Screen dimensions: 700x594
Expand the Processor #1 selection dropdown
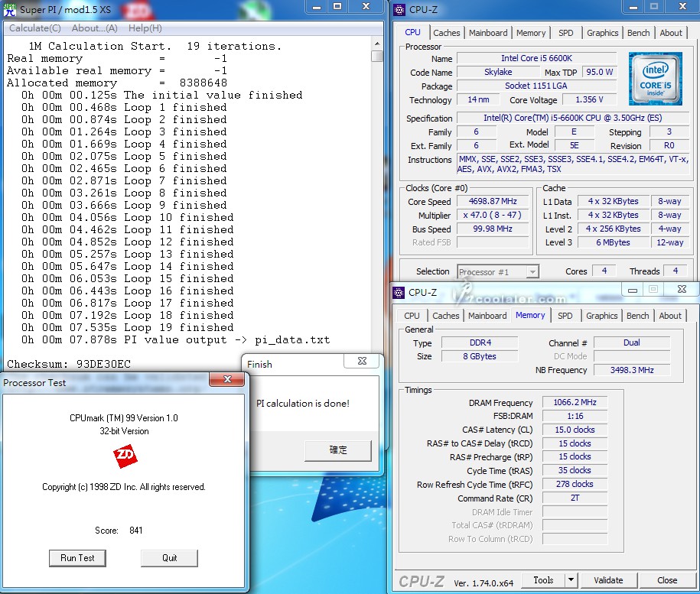tap(532, 271)
